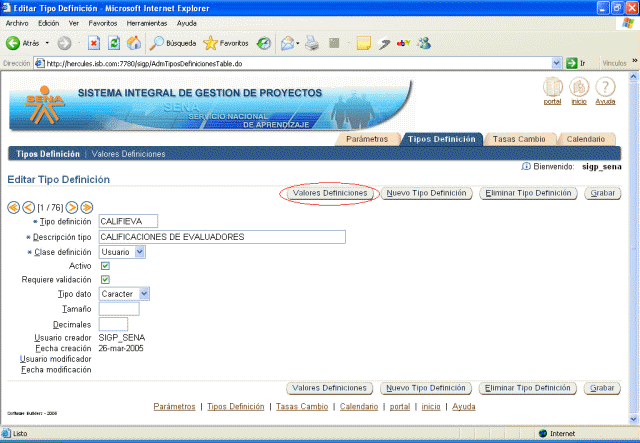
Task: Click bottom Valores Definiciones button
Action: pyautogui.click(x=329, y=388)
